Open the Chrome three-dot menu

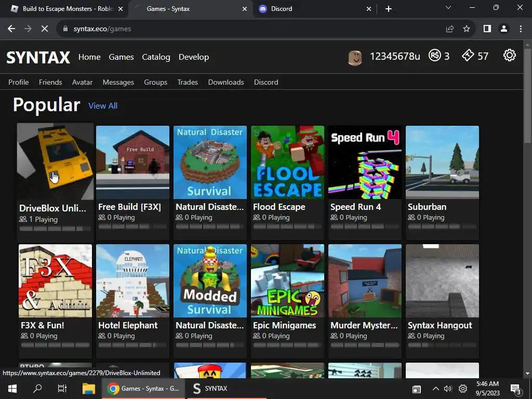point(521,29)
